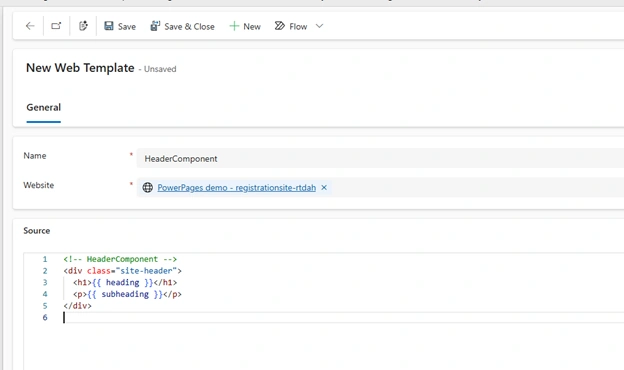Click code line 1 HeaderComponent comment
The width and height of the screenshot is (624, 370).
coord(120,259)
